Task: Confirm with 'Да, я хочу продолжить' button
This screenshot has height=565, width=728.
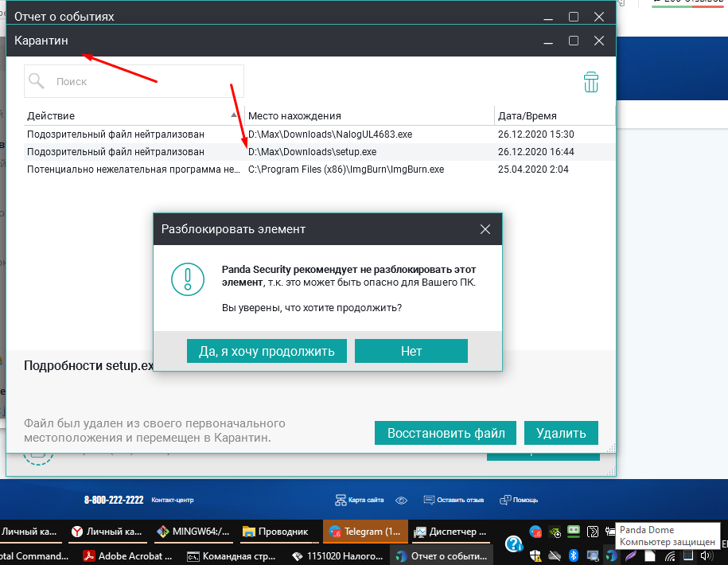Action: 267,351
